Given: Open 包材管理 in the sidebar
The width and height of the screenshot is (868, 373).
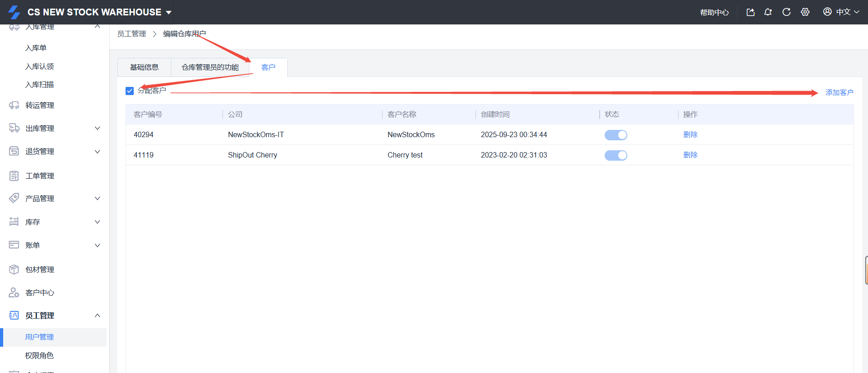Looking at the screenshot, I should (40, 269).
